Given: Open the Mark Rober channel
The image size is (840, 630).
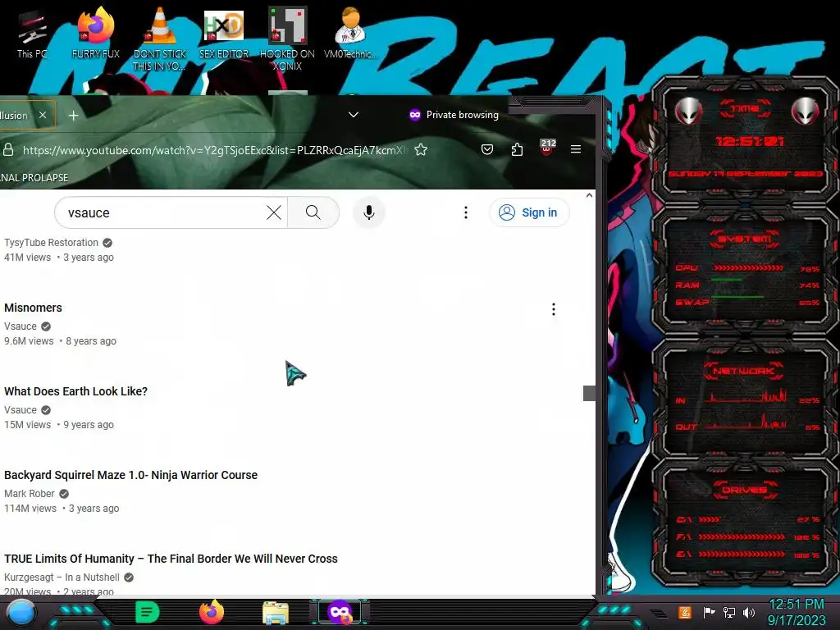Looking at the screenshot, I should pyautogui.click(x=30, y=494).
